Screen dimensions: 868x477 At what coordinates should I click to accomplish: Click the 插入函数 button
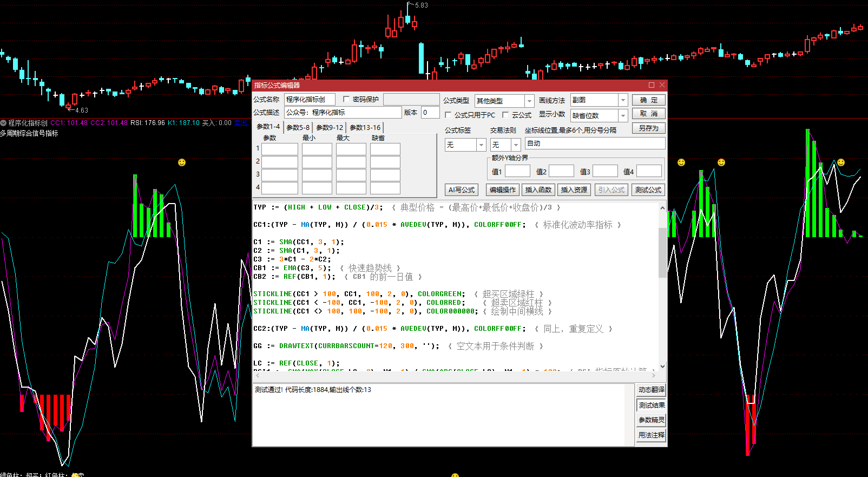tap(538, 190)
